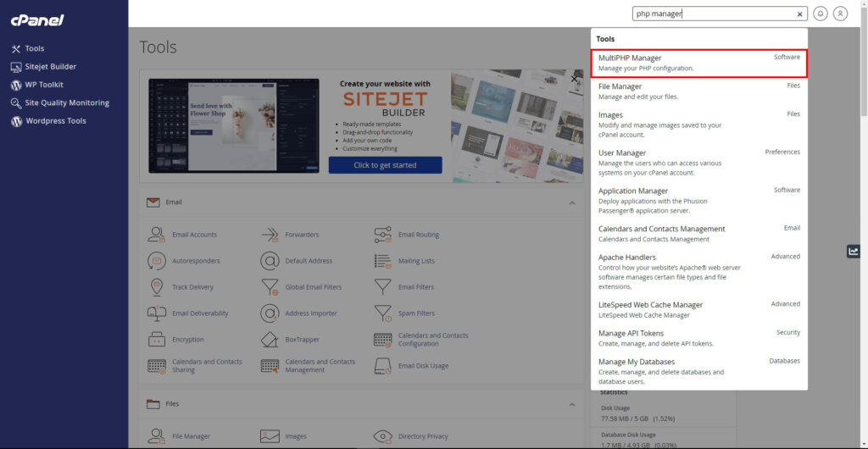Viewport: 868px width, 449px height.
Task: Open Tools in the sidebar
Action: (x=34, y=48)
